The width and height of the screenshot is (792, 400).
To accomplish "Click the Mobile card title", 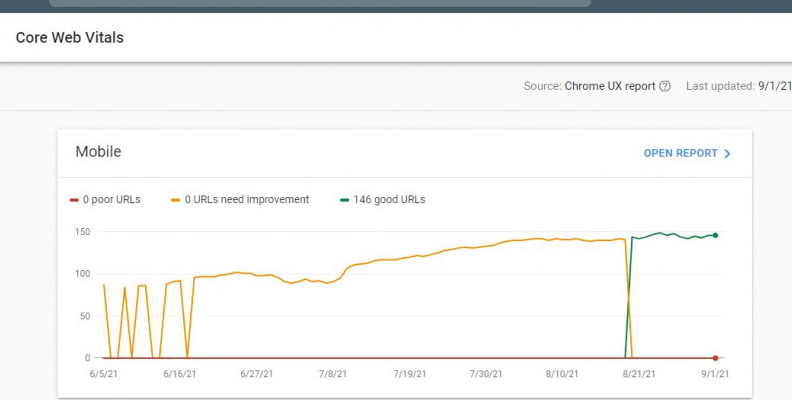I will click(98, 152).
